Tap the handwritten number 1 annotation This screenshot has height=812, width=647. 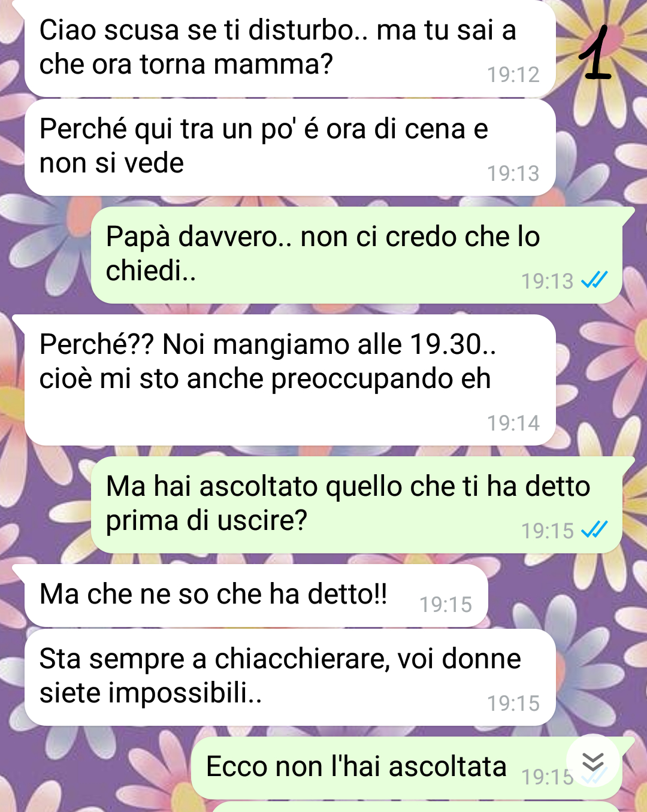coord(594,53)
